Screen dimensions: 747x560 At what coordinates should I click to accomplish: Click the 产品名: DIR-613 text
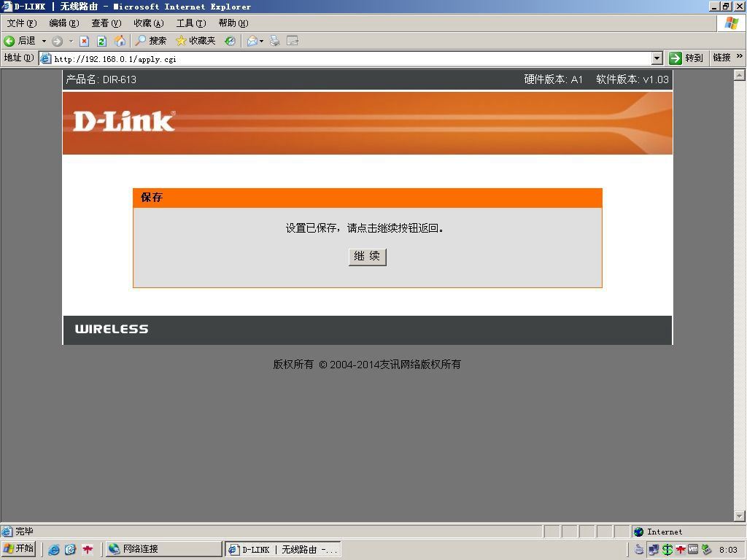101,79
